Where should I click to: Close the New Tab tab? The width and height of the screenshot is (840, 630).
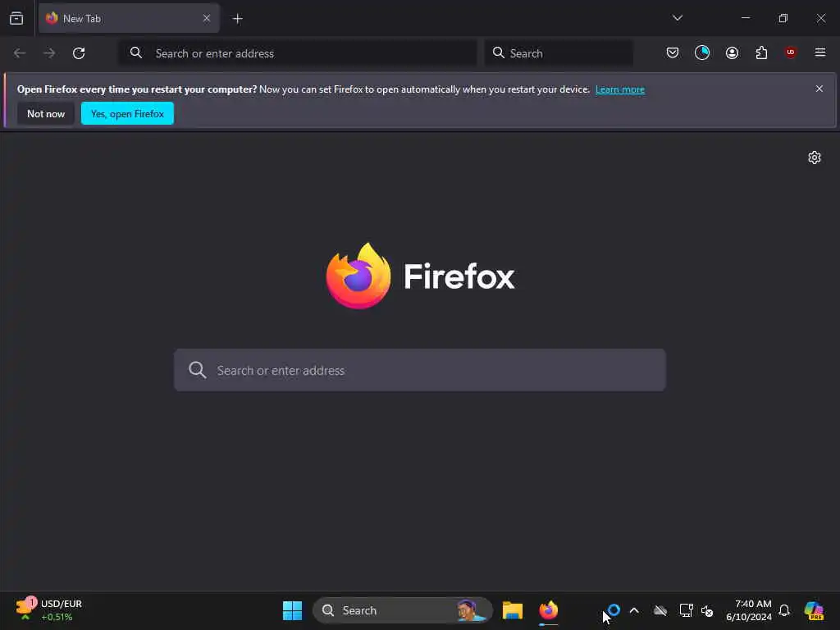(206, 19)
